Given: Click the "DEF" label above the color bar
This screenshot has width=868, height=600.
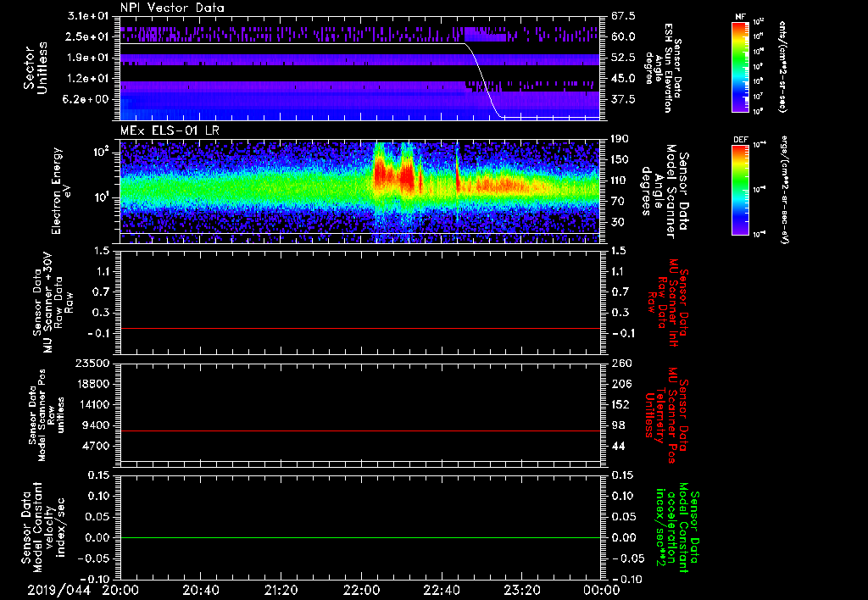Looking at the screenshot, I should tap(740, 140).
